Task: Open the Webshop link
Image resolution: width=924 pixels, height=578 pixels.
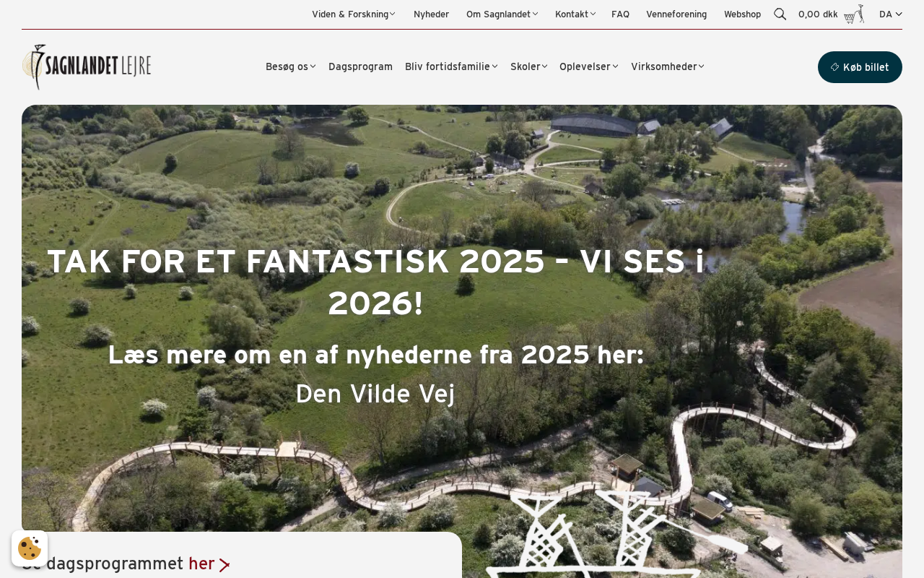Action: pos(742,14)
